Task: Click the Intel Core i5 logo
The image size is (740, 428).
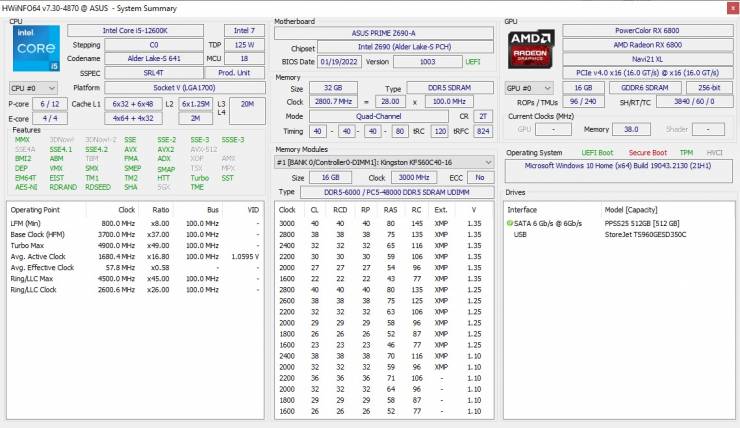Action: [x=36, y=49]
